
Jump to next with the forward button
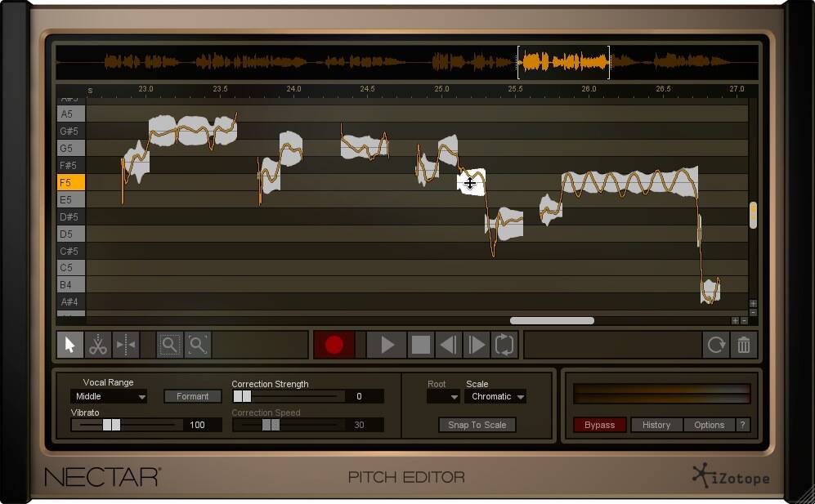pyautogui.click(x=476, y=345)
